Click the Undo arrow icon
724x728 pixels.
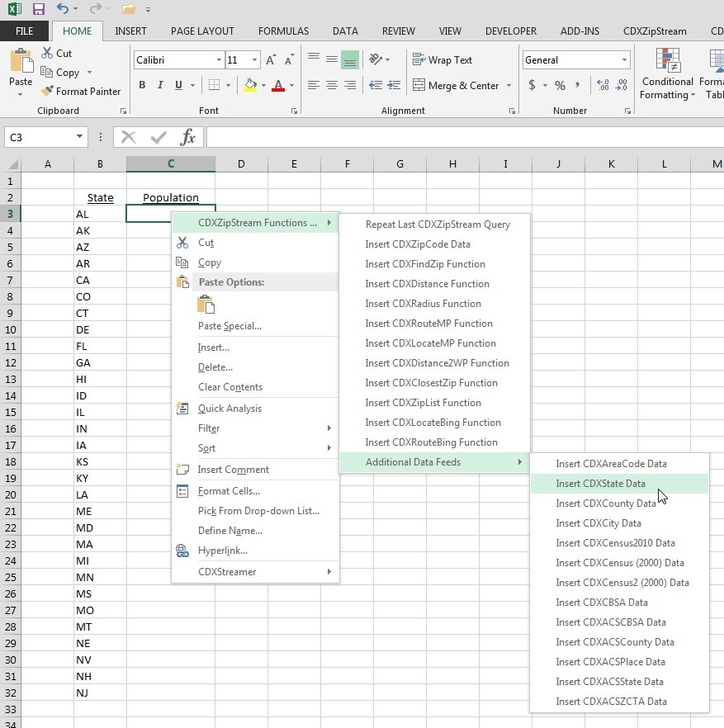click(62, 8)
